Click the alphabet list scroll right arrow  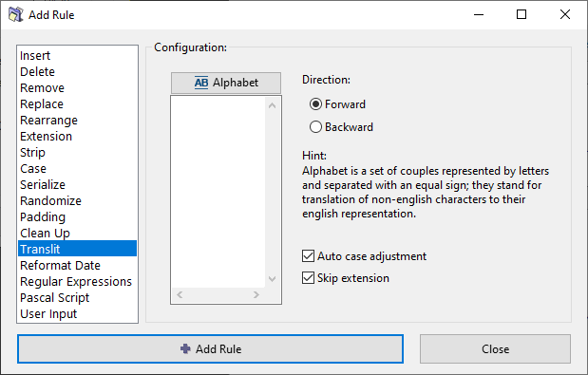tap(256, 295)
